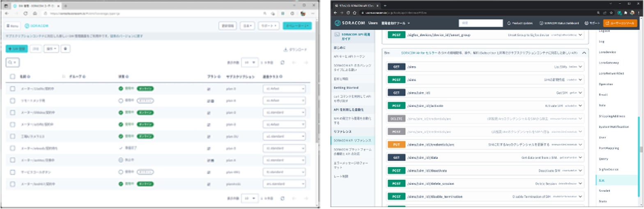Expand the GET /sims List SIMs endpoint

point(485,66)
